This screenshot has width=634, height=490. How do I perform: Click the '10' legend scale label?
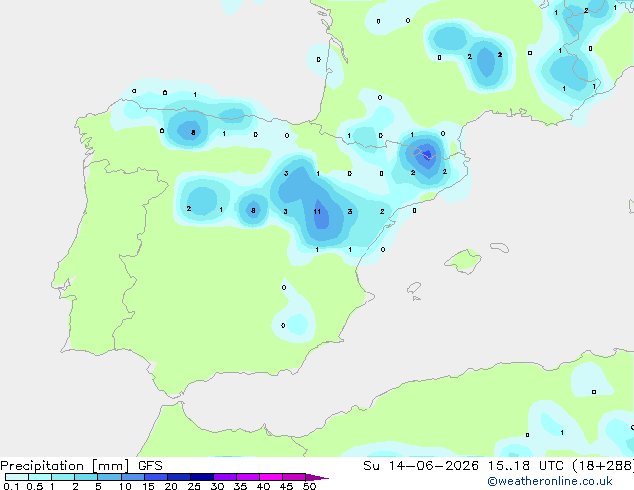[125, 486]
